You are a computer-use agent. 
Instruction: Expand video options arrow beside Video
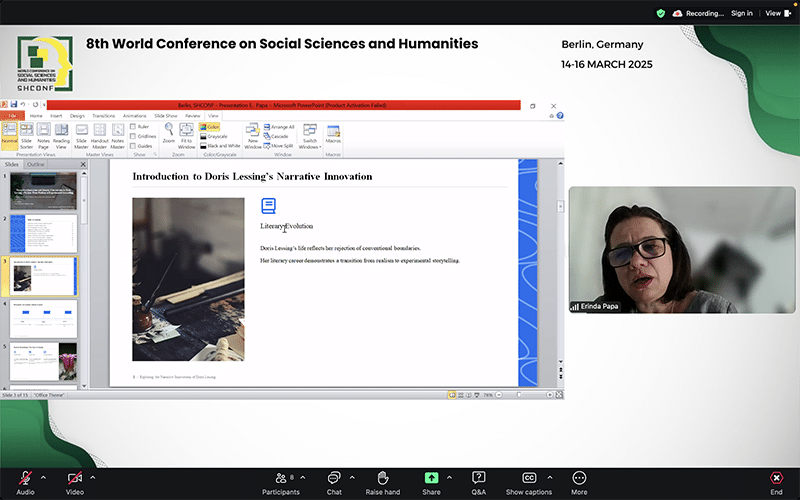[x=93, y=477]
